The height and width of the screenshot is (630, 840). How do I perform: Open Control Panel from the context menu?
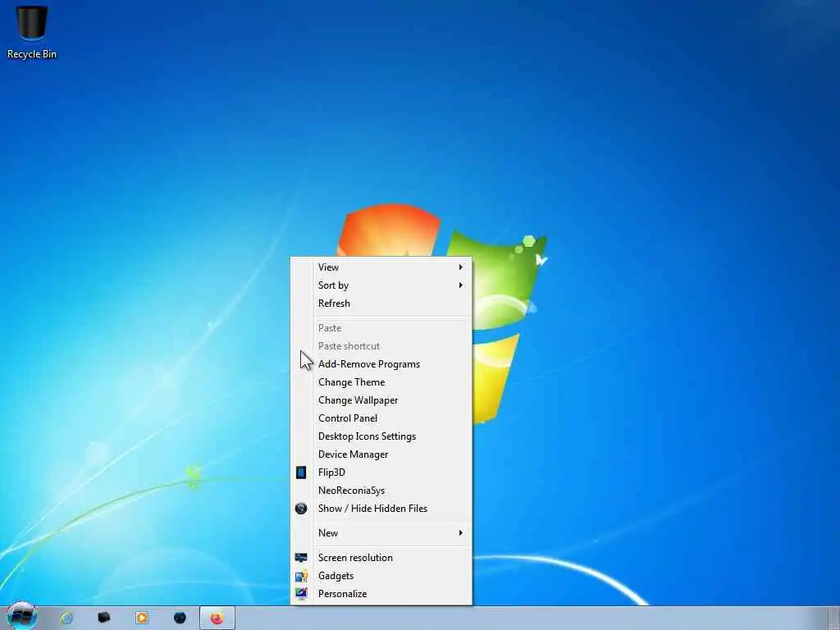(x=381, y=418)
